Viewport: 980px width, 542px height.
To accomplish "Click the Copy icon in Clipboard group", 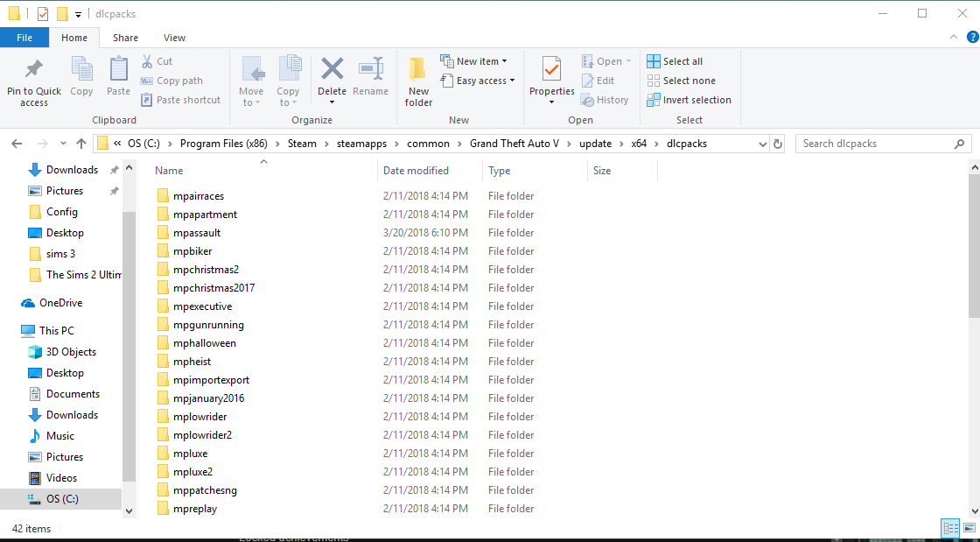I will pos(81,69).
